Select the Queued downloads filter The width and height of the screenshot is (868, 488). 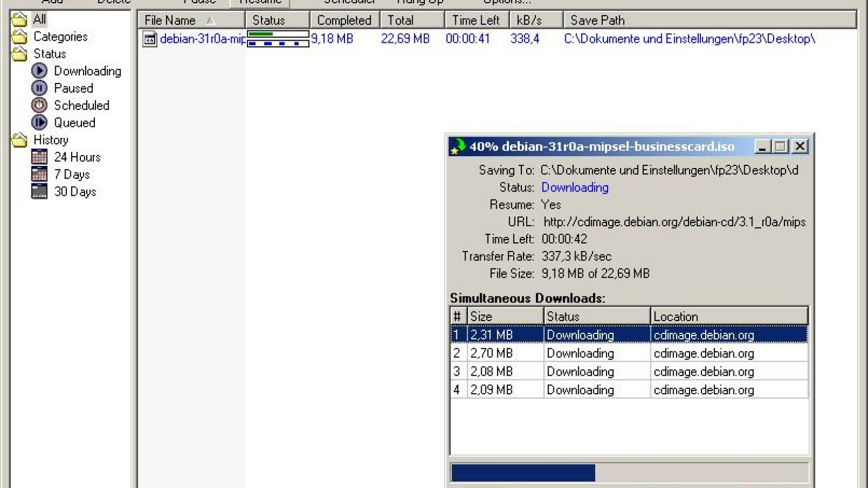coord(75,123)
